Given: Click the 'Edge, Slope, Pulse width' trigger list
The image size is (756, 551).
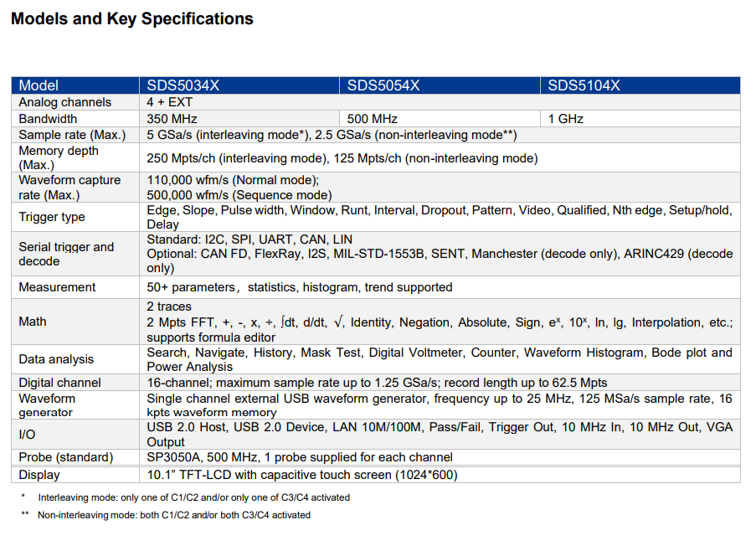Looking at the screenshot, I should [440, 217].
